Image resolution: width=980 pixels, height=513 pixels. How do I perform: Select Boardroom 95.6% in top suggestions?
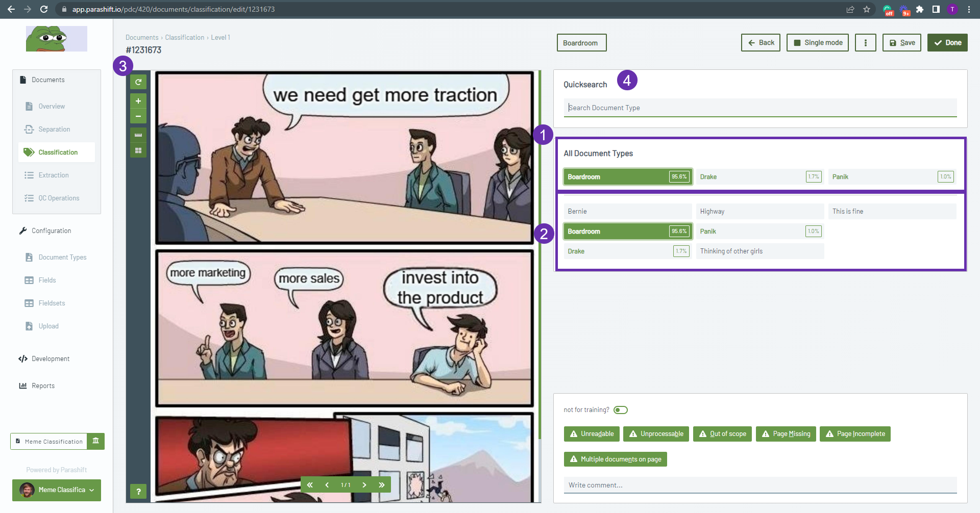[x=628, y=177]
